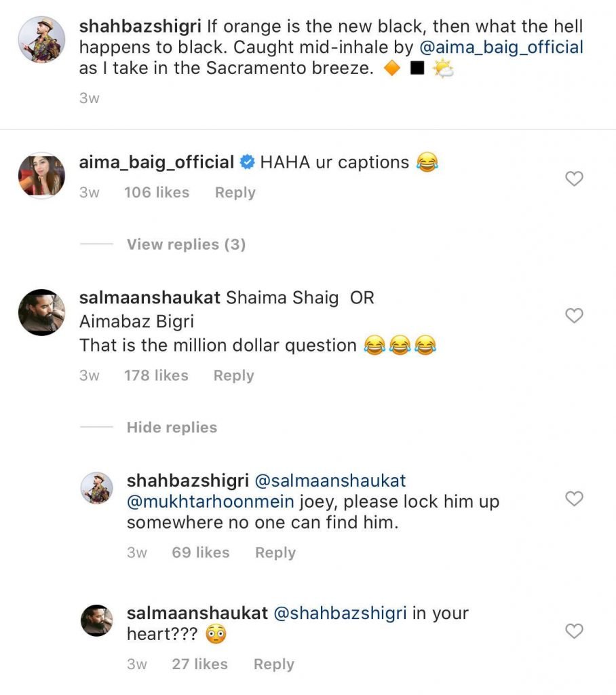
Task: Tap shahbazshigri's small avatar in the reply
Action: 96,488
